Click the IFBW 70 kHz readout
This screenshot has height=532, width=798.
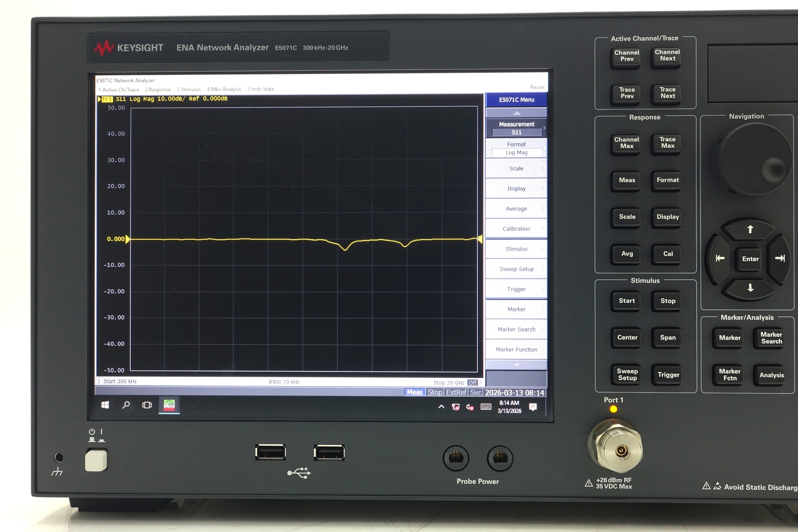(284, 382)
